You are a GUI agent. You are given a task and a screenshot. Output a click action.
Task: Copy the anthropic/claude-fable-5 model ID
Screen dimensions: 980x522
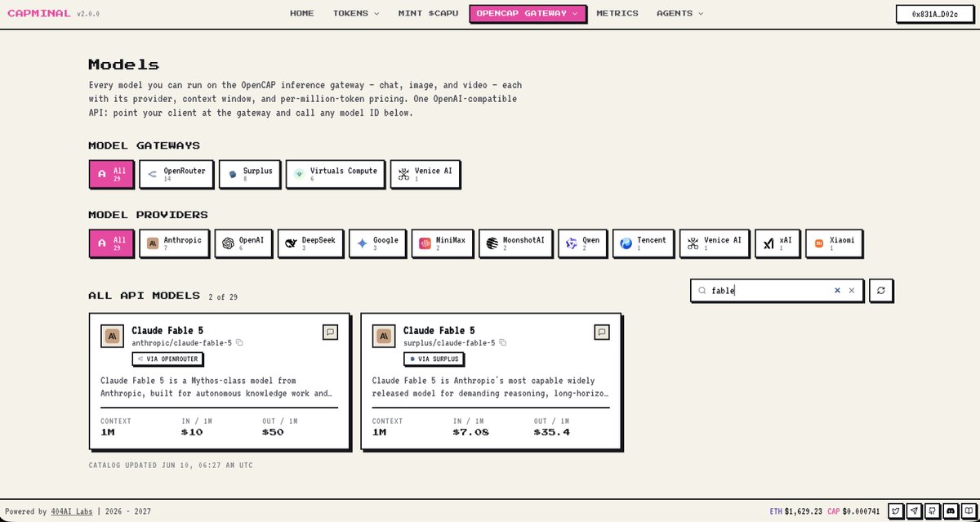coord(239,343)
